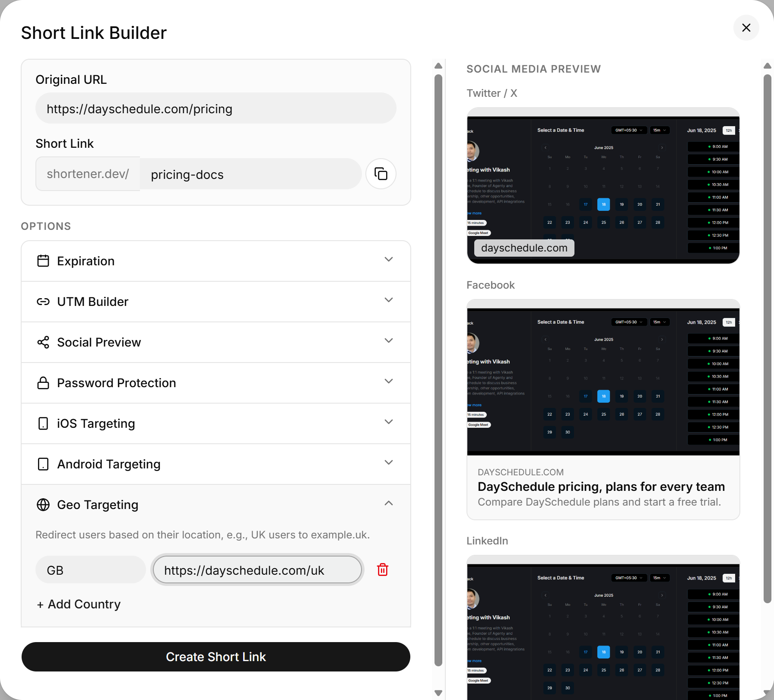Viewport: 774px width, 700px height.
Task: Click the UTM Builder link icon
Action: [x=43, y=302]
